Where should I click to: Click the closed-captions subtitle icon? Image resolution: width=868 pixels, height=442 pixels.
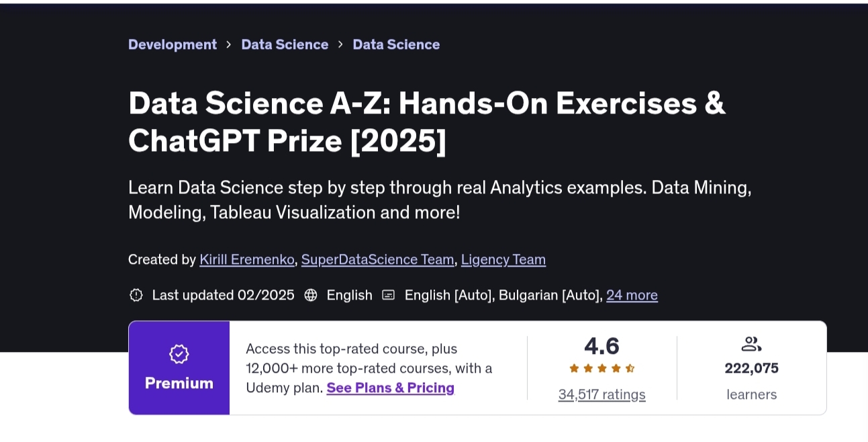click(389, 295)
